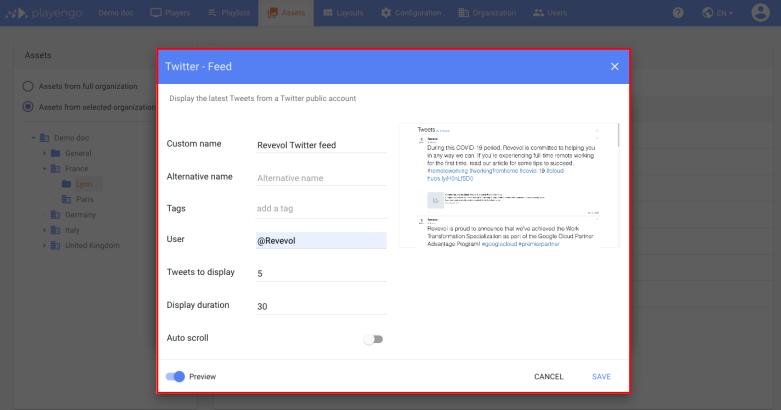781x410 pixels.
Task: Select the Germany organization item
Action: [x=80, y=215]
